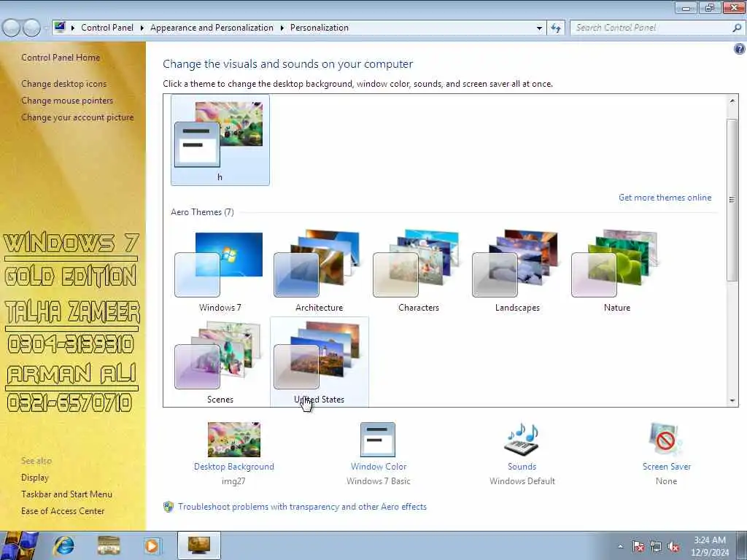Click the Window Color label link
This screenshot has width=747, height=560.
point(379,467)
